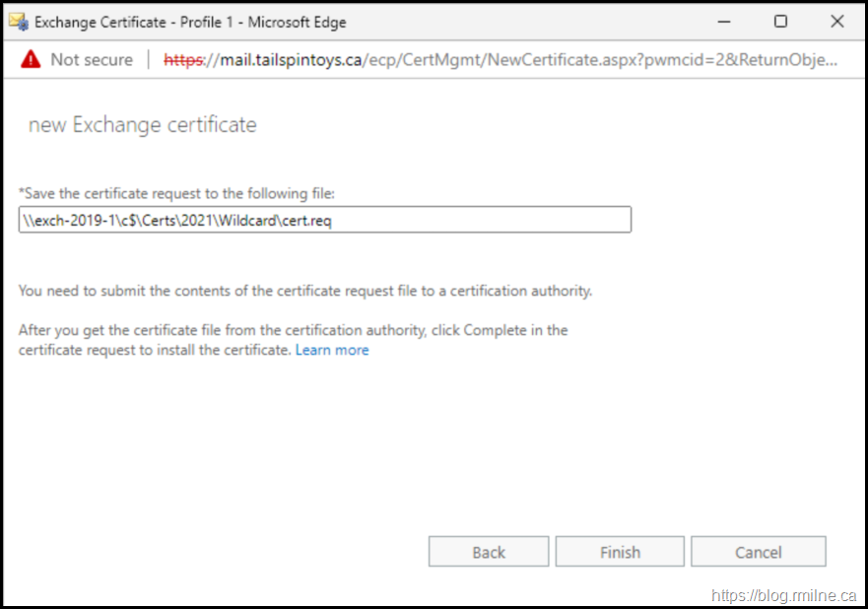This screenshot has height=609, width=868.
Task: Click the Not secure site information label
Action: [91, 60]
